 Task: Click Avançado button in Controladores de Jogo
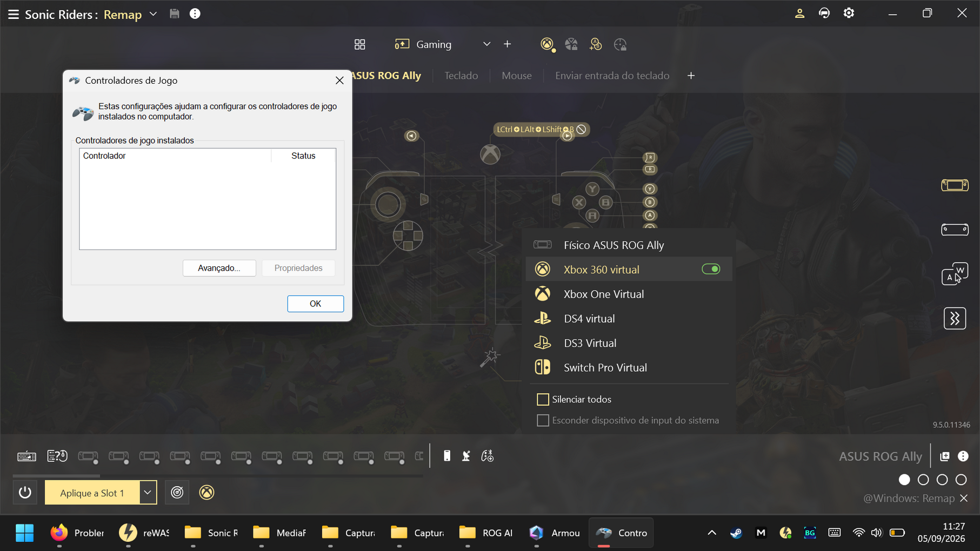tap(219, 268)
